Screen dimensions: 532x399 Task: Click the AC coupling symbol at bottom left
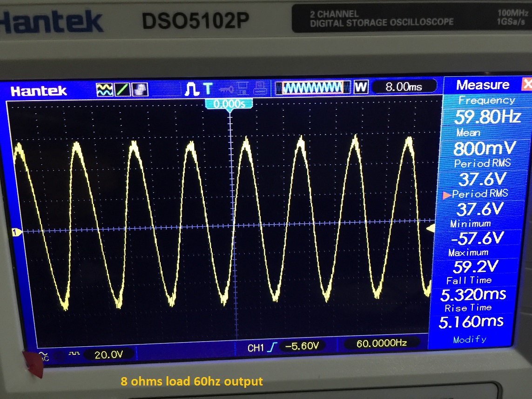44,356
